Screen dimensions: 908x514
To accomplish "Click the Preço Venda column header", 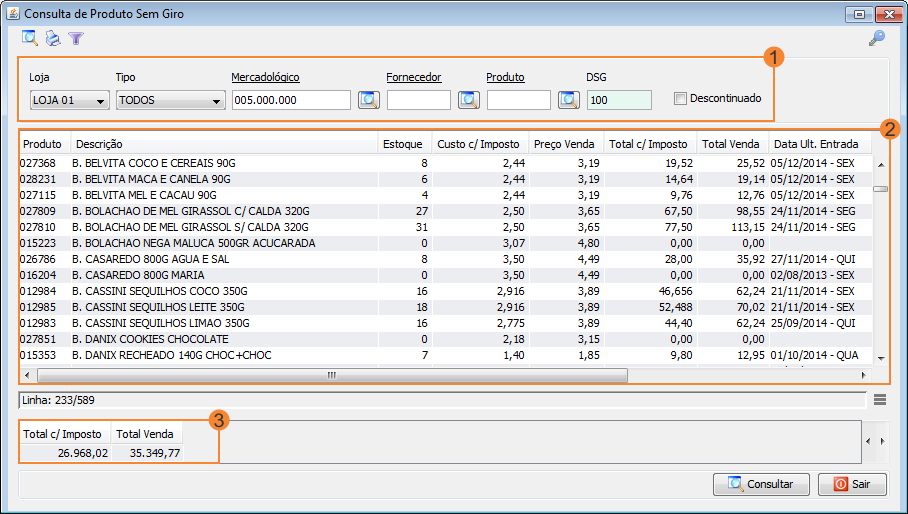I will (x=565, y=144).
